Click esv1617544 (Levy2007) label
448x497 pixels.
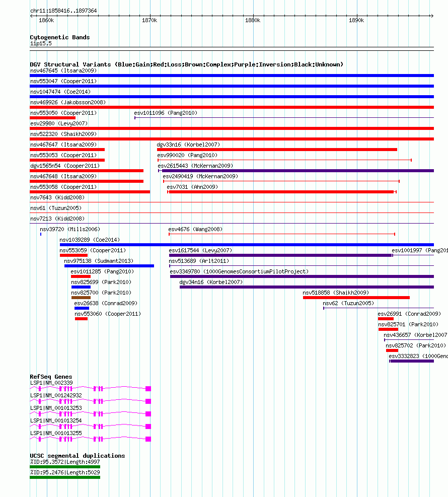200,250
